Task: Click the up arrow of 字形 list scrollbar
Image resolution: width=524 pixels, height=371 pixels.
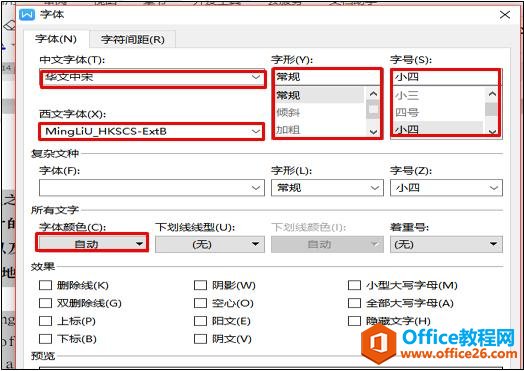Action: click(373, 94)
